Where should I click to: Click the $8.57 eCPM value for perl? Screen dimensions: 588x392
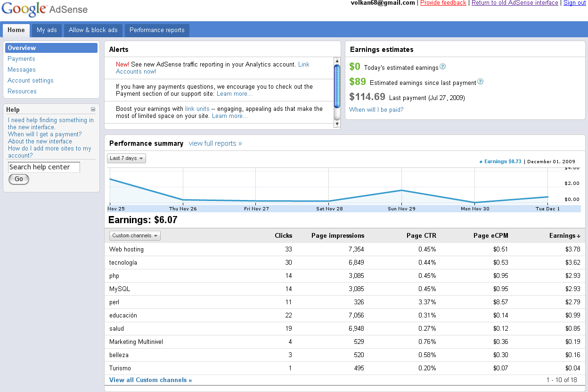[x=501, y=302]
